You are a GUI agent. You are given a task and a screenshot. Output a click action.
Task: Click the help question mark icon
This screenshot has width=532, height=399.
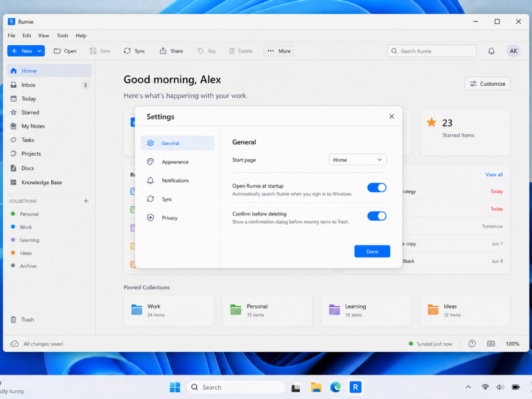[x=471, y=344]
